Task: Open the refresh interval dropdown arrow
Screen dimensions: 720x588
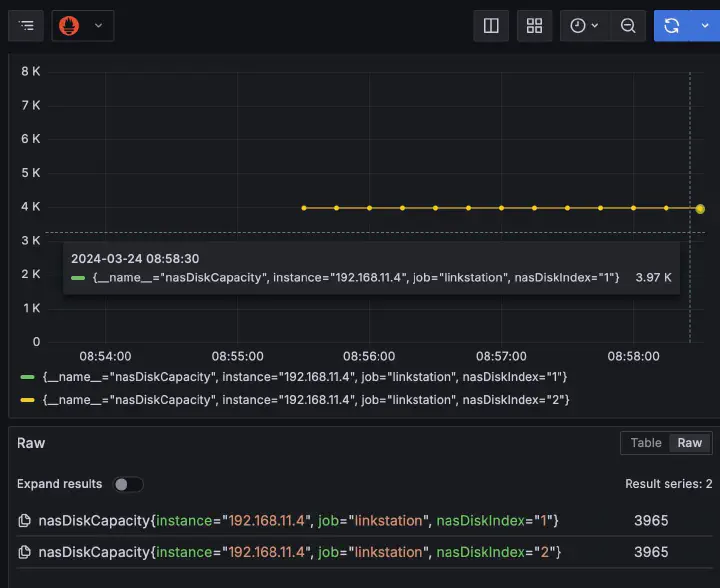Action: point(705,26)
